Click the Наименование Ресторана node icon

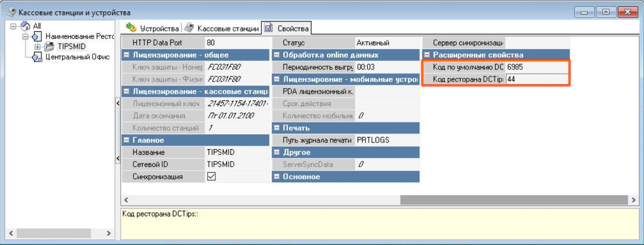pos(36,37)
